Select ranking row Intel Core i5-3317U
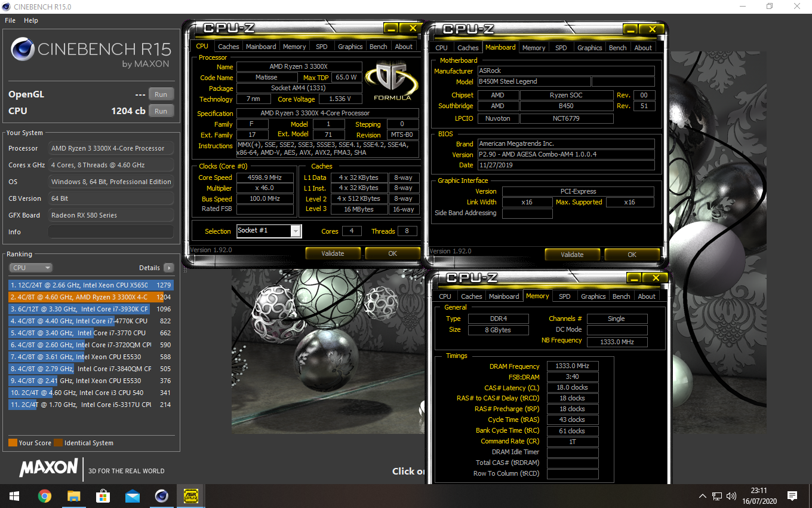Screen dimensions: 812x508 pyautogui.click(x=90, y=405)
